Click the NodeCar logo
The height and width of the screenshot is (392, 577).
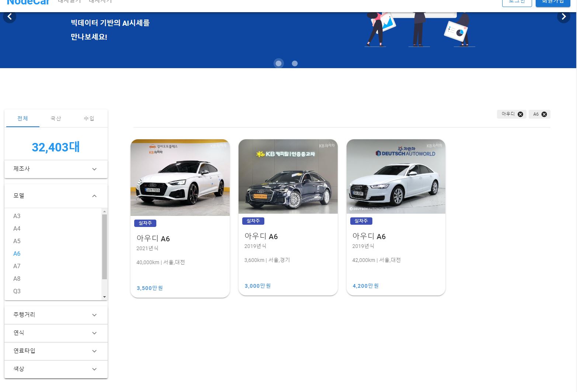click(28, 3)
